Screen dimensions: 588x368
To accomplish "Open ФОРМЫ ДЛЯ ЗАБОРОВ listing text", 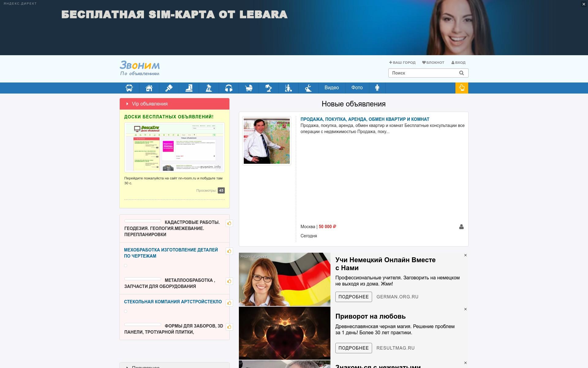I will click(x=174, y=329).
